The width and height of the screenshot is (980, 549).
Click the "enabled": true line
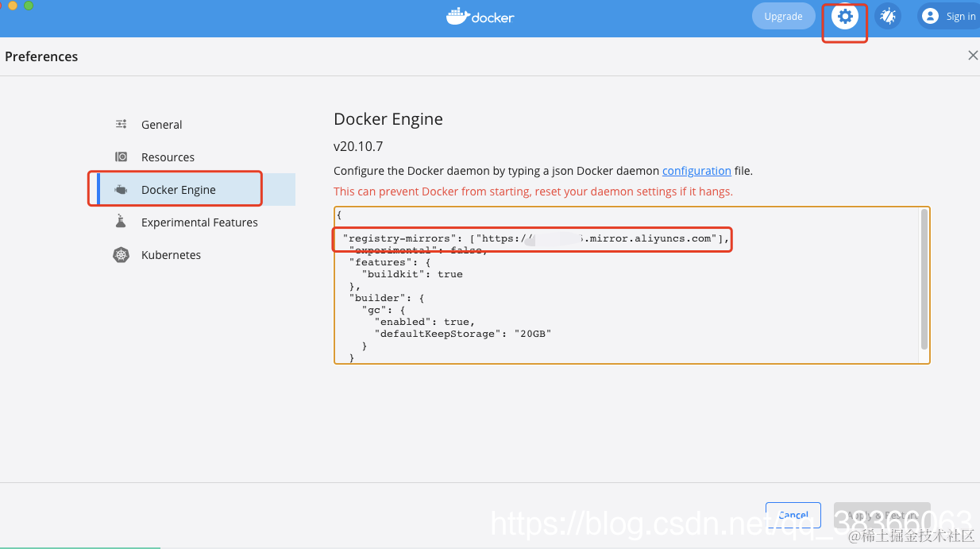tap(424, 322)
